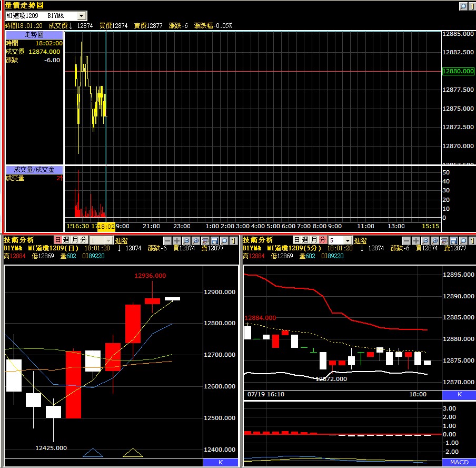Click the minus icon in the 5-minute chart toolbar
The height and width of the screenshot is (468, 476).
(406, 241)
